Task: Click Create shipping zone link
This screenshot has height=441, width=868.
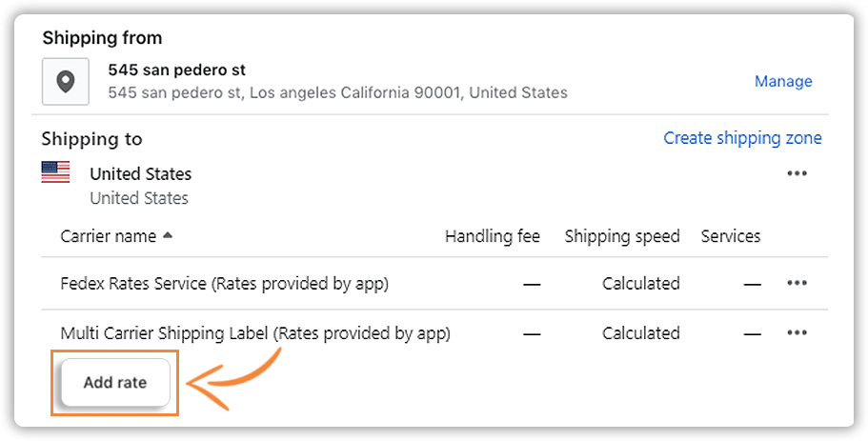Action: pyautogui.click(x=742, y=138)
